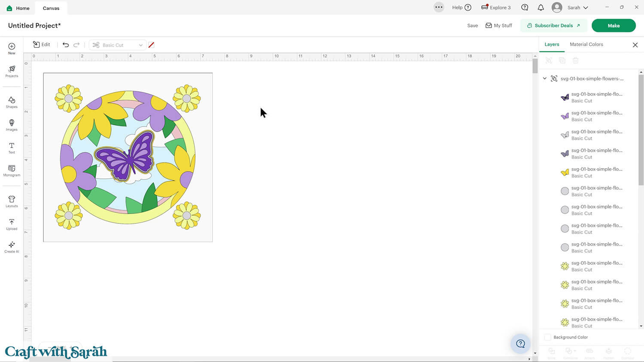Collapse the svg-01-box-simple-flowers group
The height and width of the screenshot is (362, 644).
[545, 78]
